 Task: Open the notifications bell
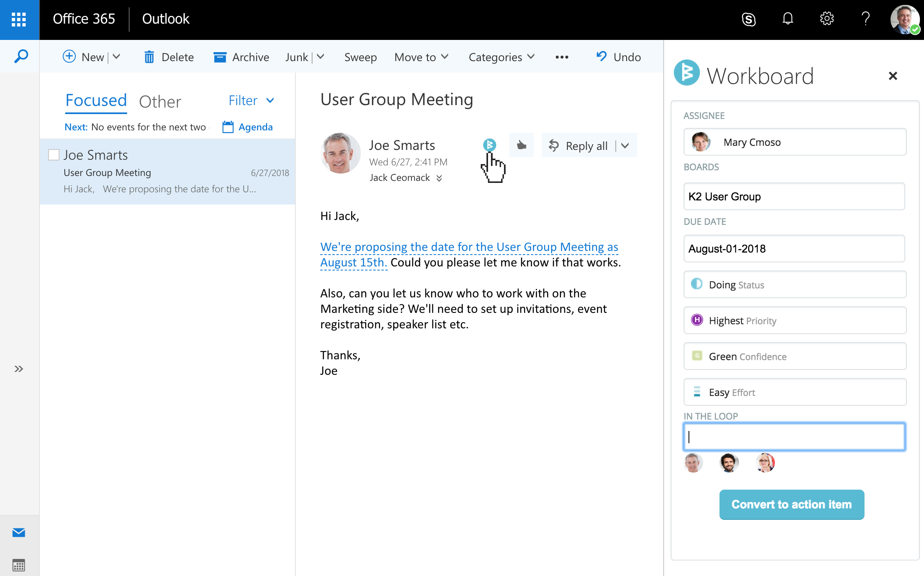[788, 18]
